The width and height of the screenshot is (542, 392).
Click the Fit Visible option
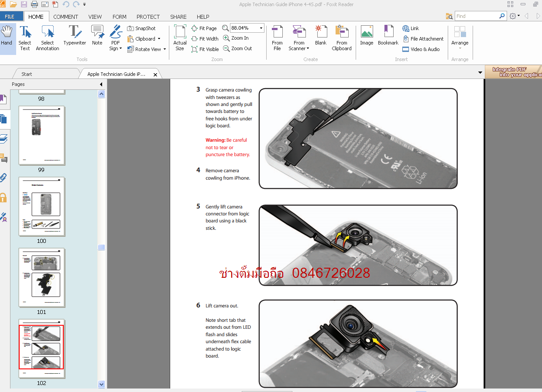coord(205,49)
